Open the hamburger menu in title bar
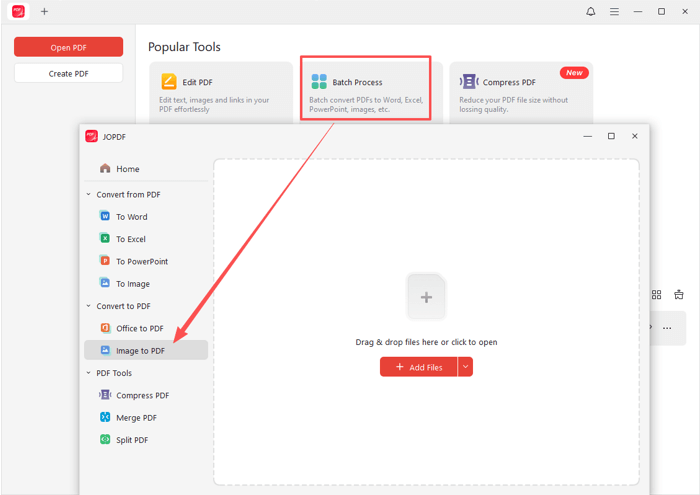 (614, 11)
